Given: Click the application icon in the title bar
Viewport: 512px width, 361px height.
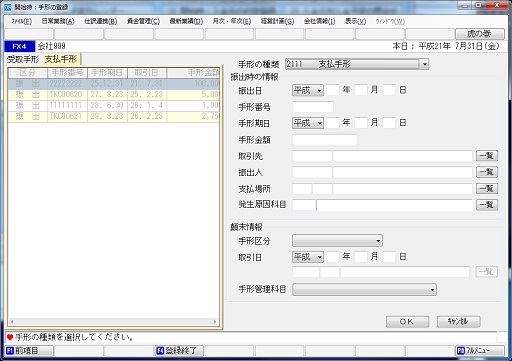Looking at the screenshot, I should click(x=7, y=7).
